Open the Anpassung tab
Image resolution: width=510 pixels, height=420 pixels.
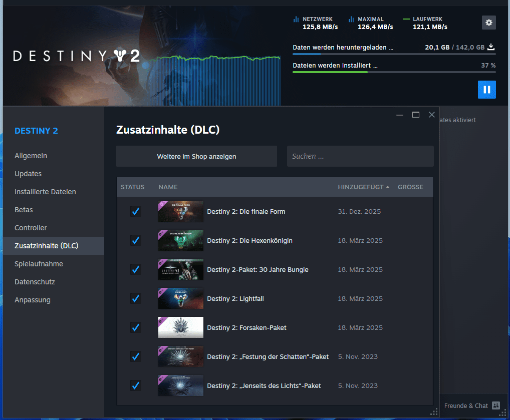pos(54,300)
